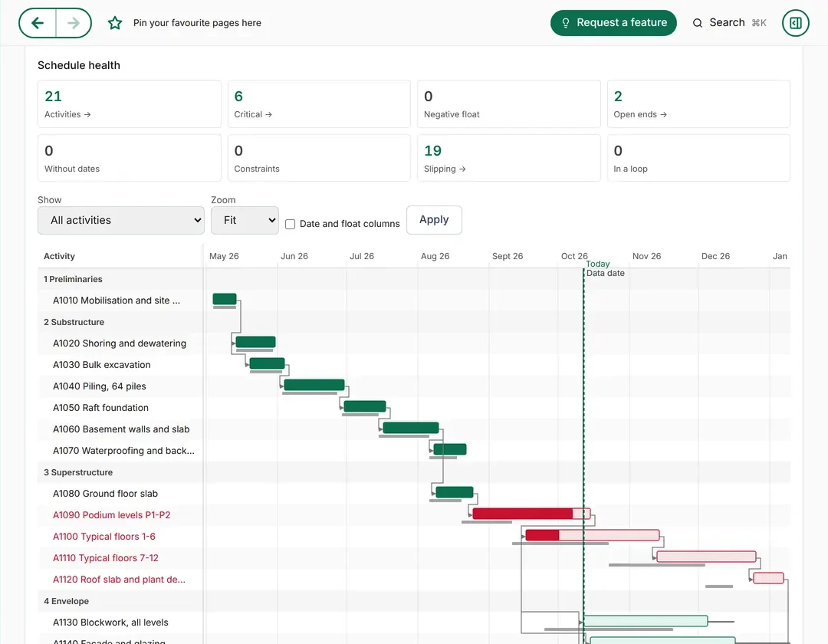Go forward with the right arrow button
This screenshot has width=828, height=644.
click(74, 23)
